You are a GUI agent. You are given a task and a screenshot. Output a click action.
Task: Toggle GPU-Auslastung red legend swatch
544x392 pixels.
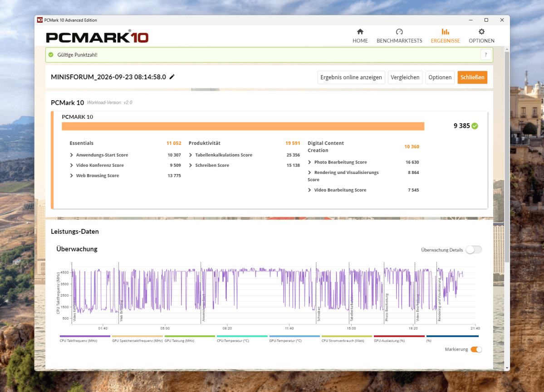[399, 336]
